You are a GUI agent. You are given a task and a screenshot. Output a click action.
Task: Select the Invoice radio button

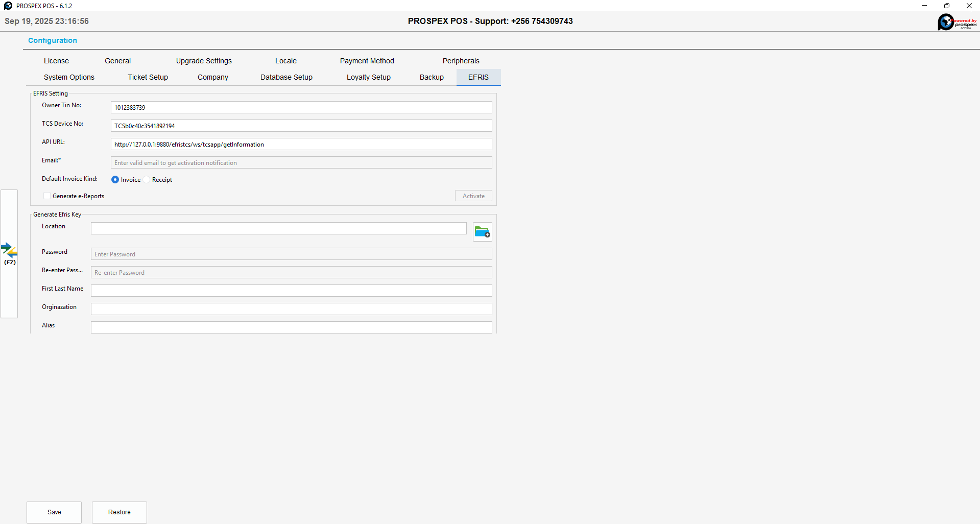click(x=115, y=180)
